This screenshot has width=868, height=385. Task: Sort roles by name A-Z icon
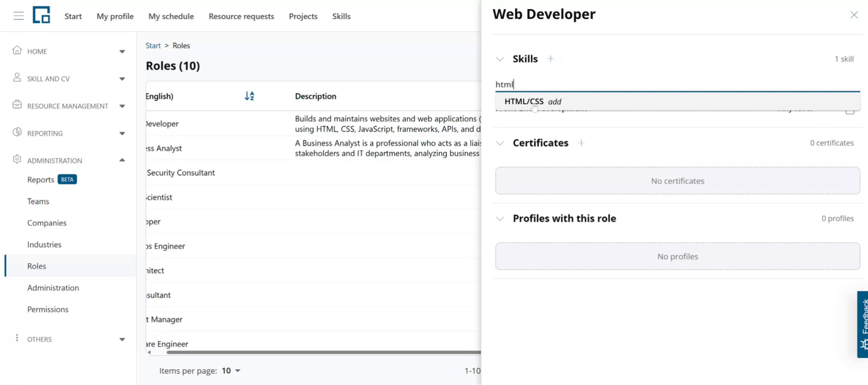click(x=249, y=96)
